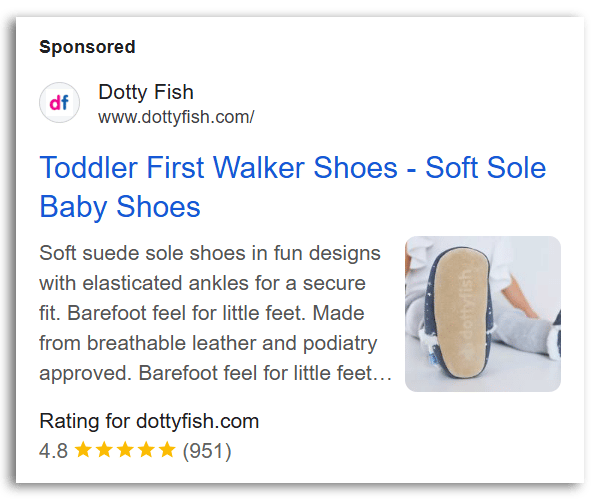This screenshot has width=600, height=500.
Task: Click the truncated last description line ending in ellipsis
Action: (215, 375)
